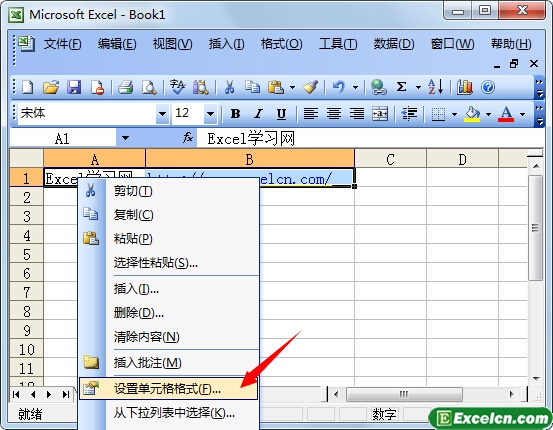The image size is (553, 430).
Task: Toggle Italic formatting
Action: pyautogui.click(x=259, y=114)
